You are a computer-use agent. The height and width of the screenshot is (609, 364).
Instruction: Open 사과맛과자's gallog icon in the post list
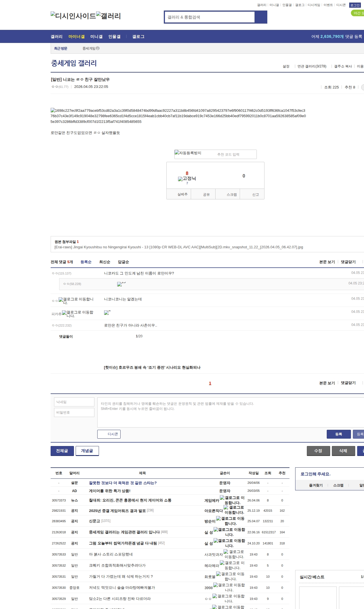pyautogui.click(x=234, y=554)
